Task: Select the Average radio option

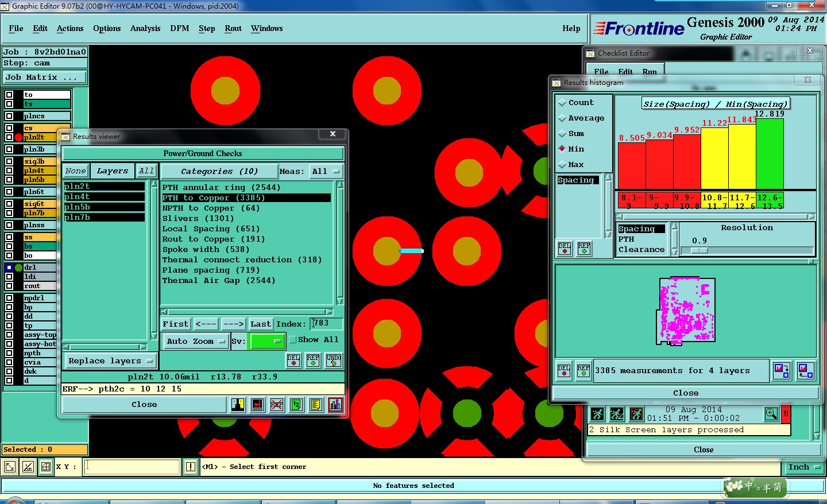Action: click(x=581, y=118)
